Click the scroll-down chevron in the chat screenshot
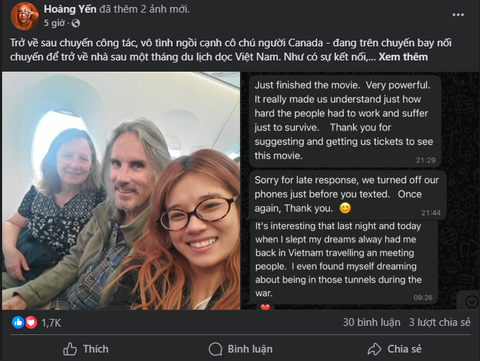Viewport: 480px width, 361px height. coord(472,302)
